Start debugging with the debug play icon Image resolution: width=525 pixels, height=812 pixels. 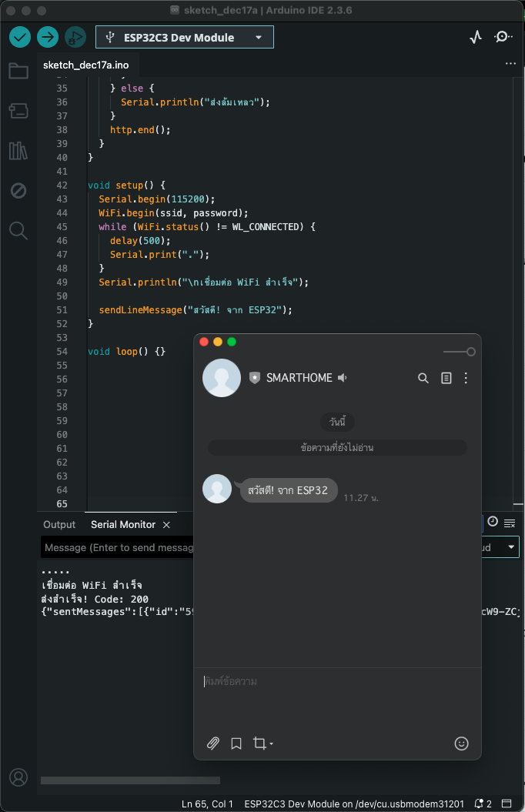click(x=75, y=37)
